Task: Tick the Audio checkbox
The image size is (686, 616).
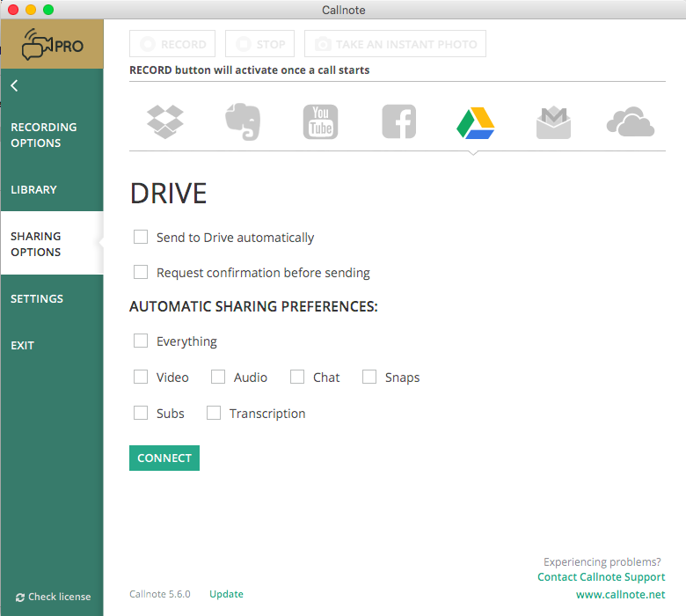Action: point(218,377)
